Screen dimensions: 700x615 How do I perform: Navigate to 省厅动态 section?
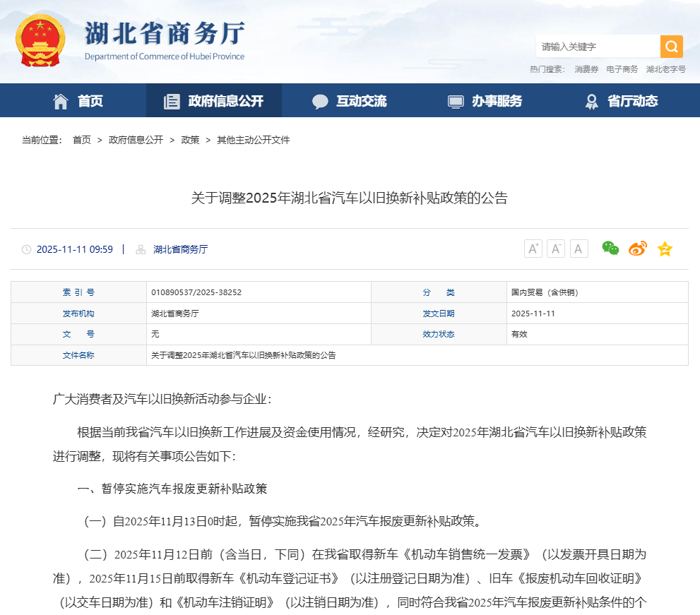tap(622, 101)
